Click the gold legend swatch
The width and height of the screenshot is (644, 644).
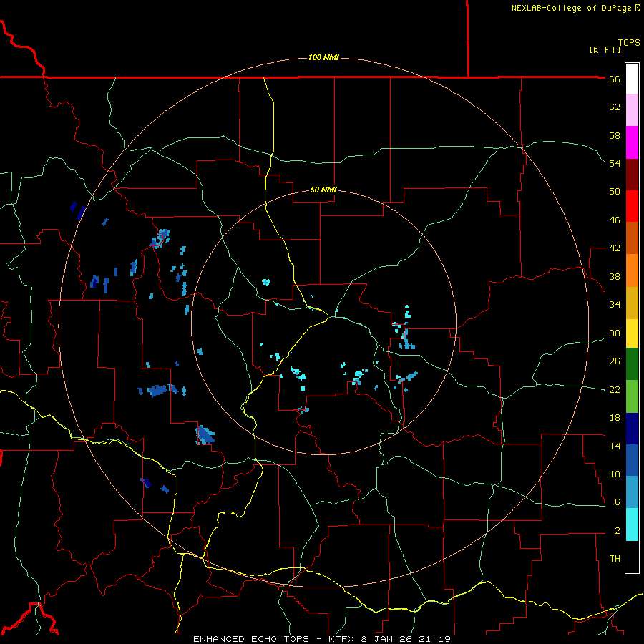coord(632,303)
